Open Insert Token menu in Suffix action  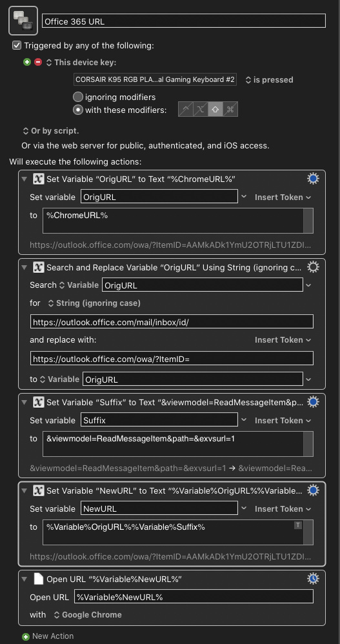pos(283,421)
